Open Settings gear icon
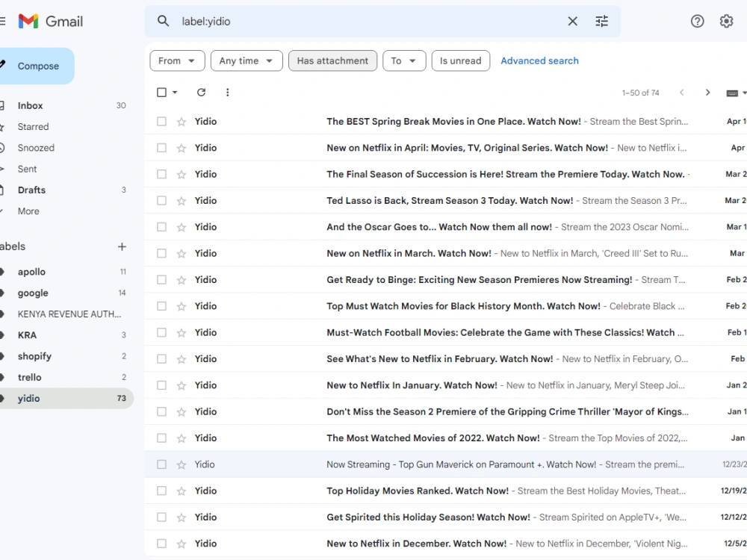This screenshot has width=747, height=560. coord(727,21)
